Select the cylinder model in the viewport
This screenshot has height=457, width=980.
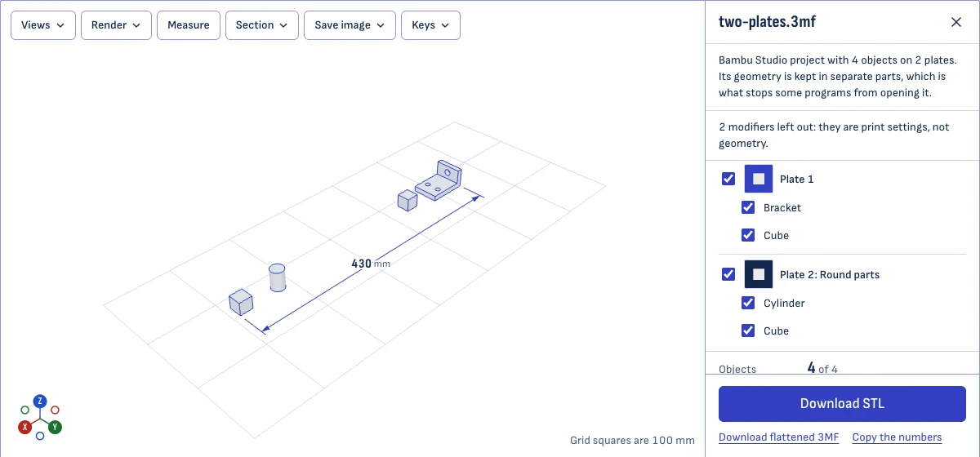(278, 277)
